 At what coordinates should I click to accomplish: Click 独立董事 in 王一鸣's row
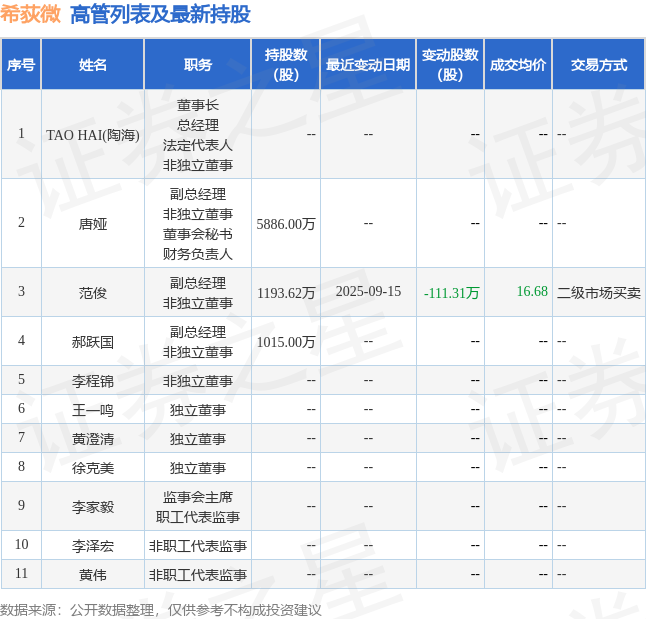point(198,410)
